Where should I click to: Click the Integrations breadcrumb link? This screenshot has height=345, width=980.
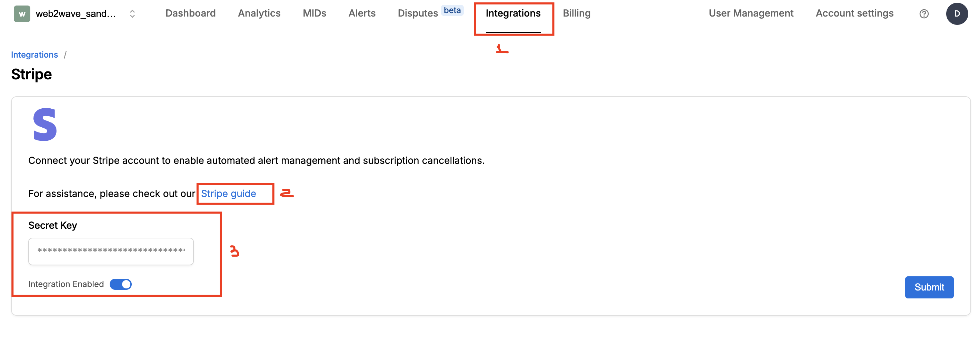(x=34, y=55)
